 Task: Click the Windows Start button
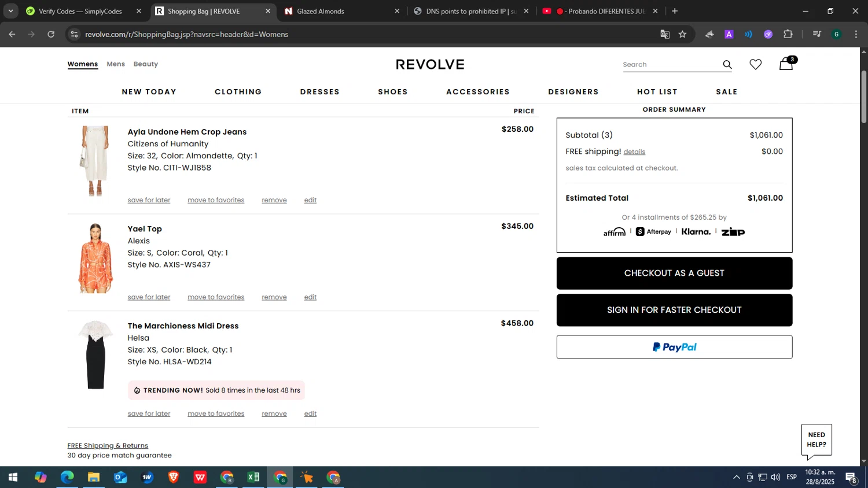[13, 477]
